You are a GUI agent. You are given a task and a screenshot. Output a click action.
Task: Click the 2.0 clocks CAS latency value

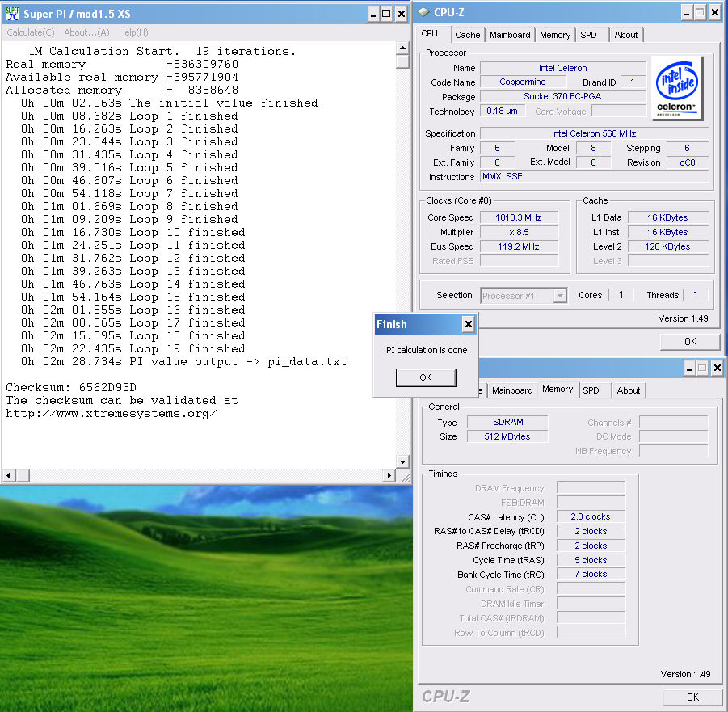click(x=591, y=517)
